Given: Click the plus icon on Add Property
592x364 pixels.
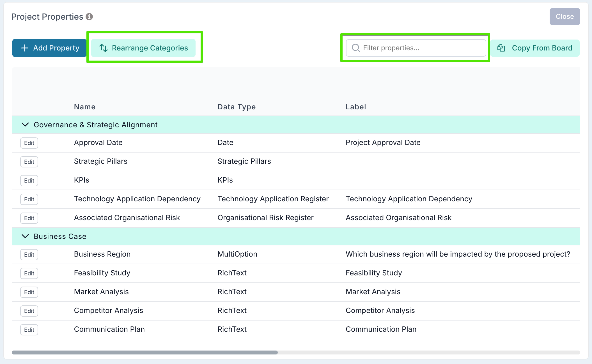Looking at the screenshot, I should click(x=25, y=48).
